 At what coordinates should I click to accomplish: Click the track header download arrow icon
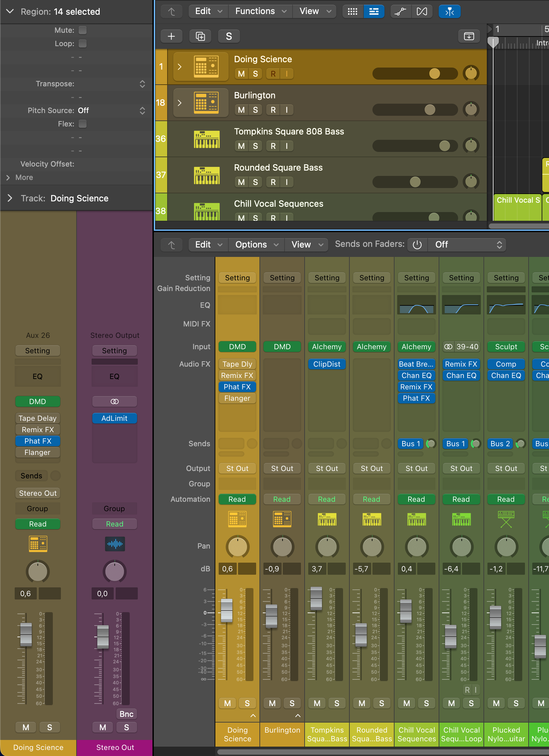469,36
